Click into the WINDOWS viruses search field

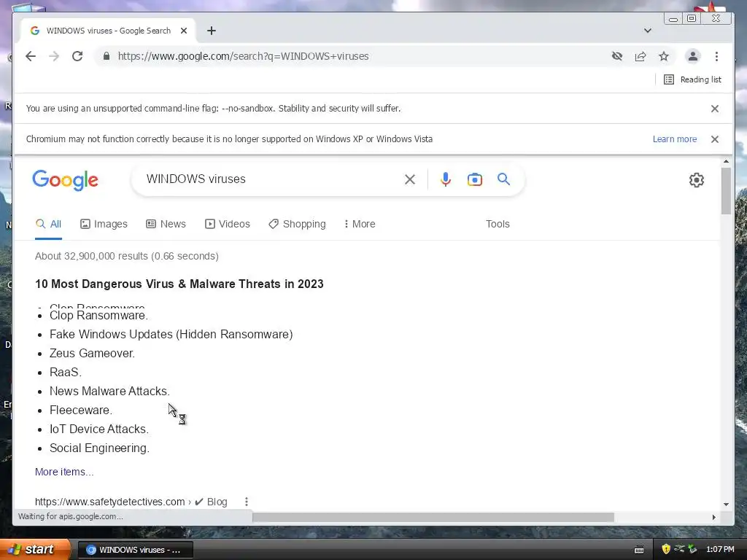[x=271, y=179]
